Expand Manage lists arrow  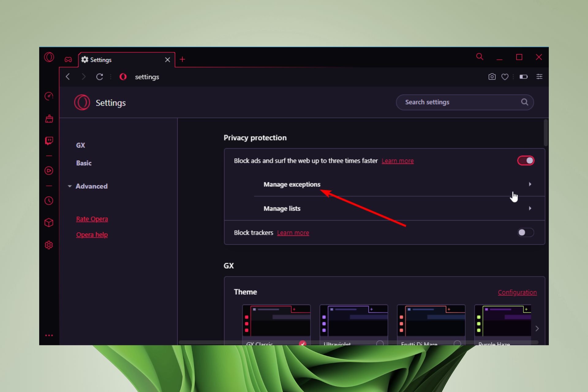pyautogui.click(x=530, y=208)
